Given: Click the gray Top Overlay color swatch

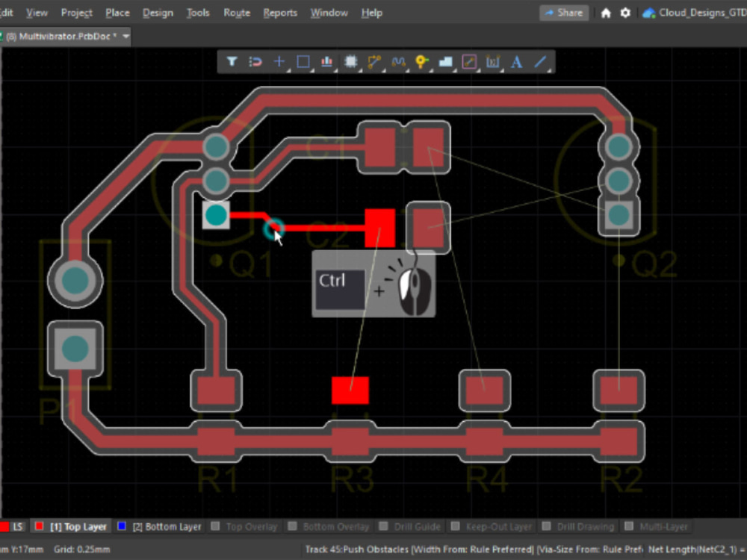Looking at the screenshot, I should pos(215,526).
